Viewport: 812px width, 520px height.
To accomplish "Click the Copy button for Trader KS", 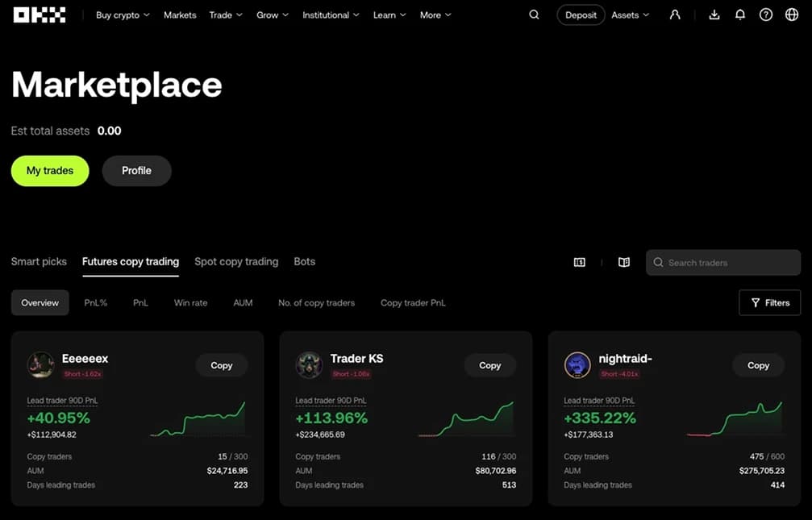I will pos(489,365).
